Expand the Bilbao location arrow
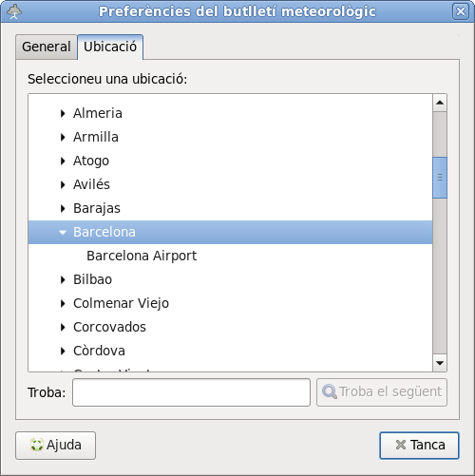Screen dimensions: 475x476 coord(63,279)
